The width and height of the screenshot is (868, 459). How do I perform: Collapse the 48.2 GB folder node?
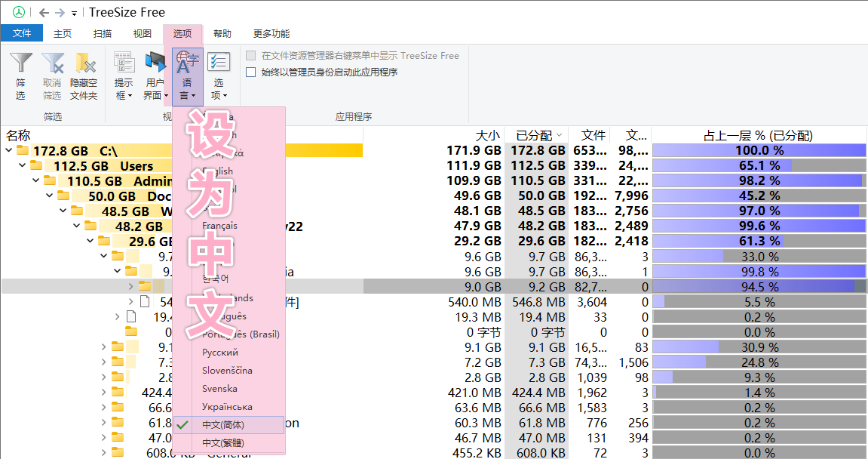pos(76,226)
